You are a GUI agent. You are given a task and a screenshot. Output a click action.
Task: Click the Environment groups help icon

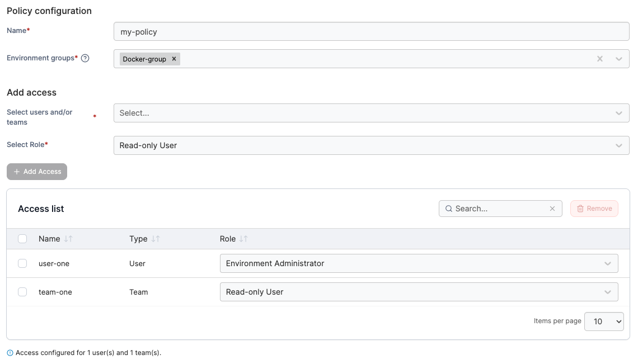85,58
